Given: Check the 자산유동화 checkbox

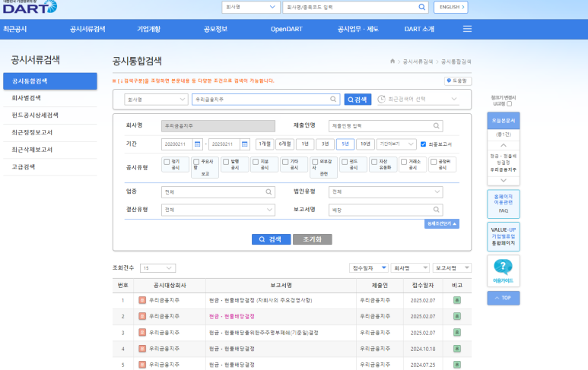Looking at the screenshot, I should 374,162.
